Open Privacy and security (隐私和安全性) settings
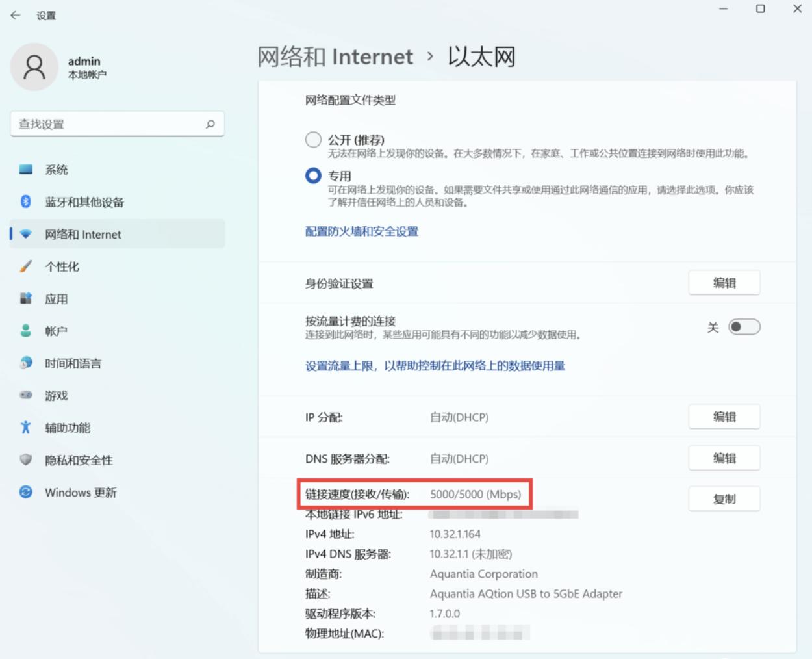Screen dimensions: 812x659 coord(26,460)
